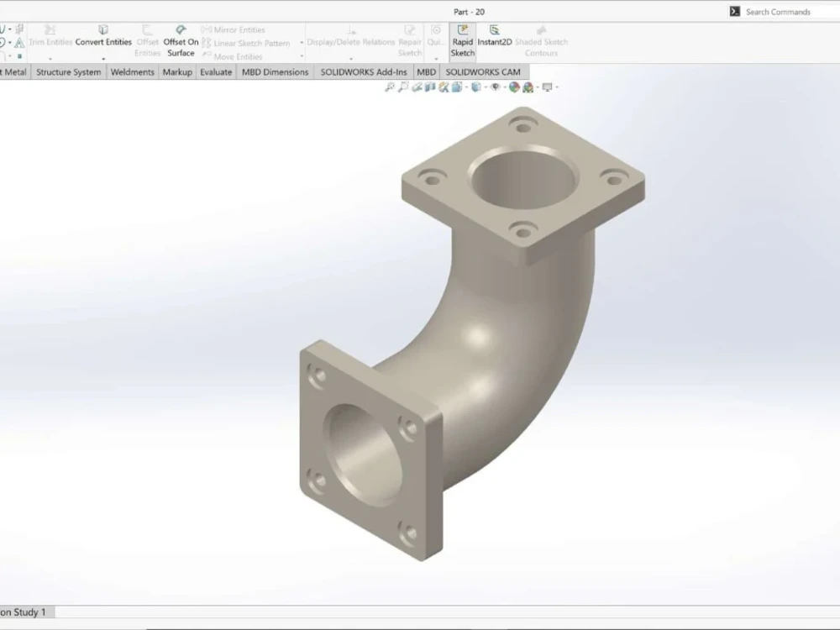
Task: Switch to the Weldments tab
Action: pos(132,72)
